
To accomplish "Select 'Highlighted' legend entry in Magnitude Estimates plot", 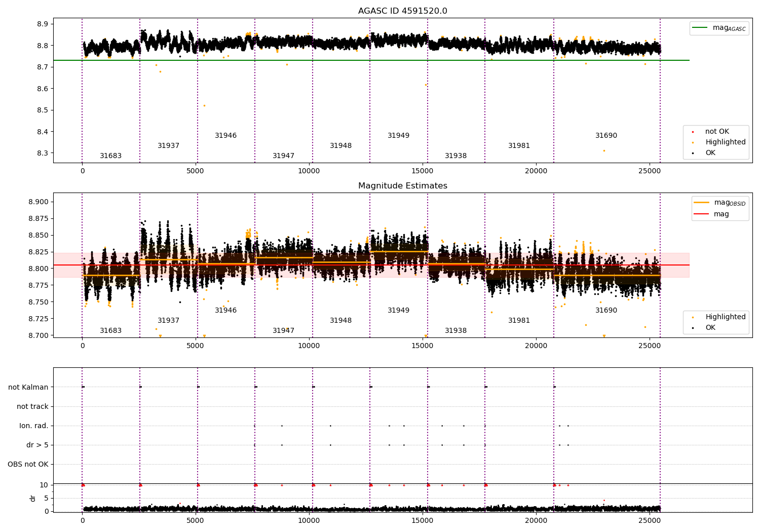I will [x=726, y=317].
